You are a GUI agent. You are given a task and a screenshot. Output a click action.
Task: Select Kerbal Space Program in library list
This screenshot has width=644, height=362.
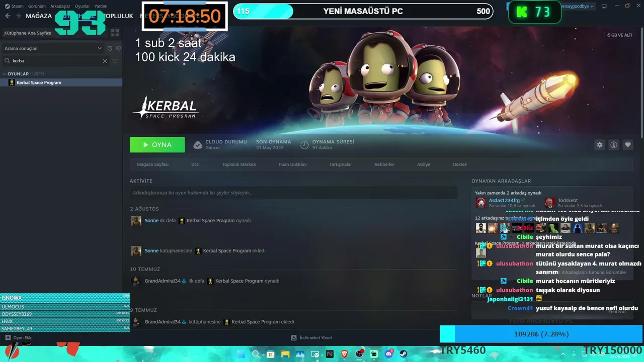coord(61,82)
